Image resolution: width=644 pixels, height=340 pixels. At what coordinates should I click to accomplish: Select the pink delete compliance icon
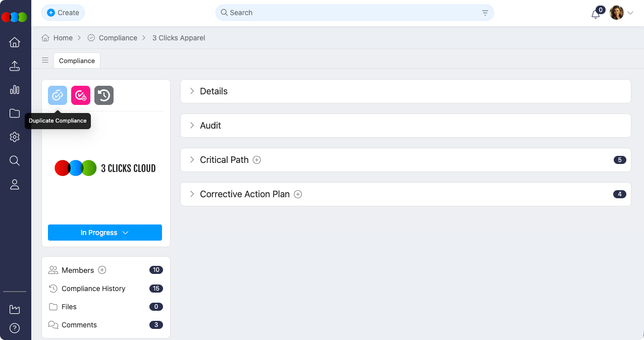pyautogui.click(x=80, y=95)
